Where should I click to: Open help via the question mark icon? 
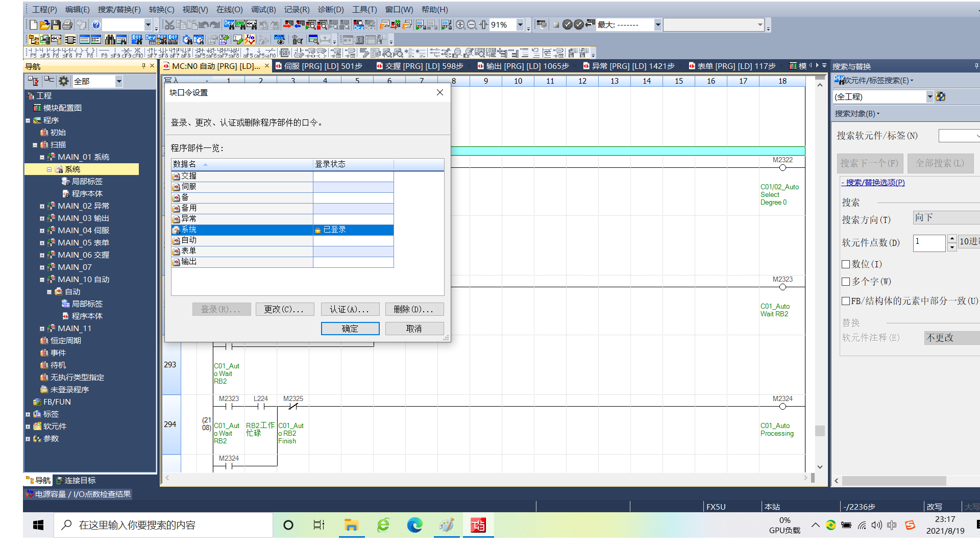pyautogui.click(x=96, y=24)
